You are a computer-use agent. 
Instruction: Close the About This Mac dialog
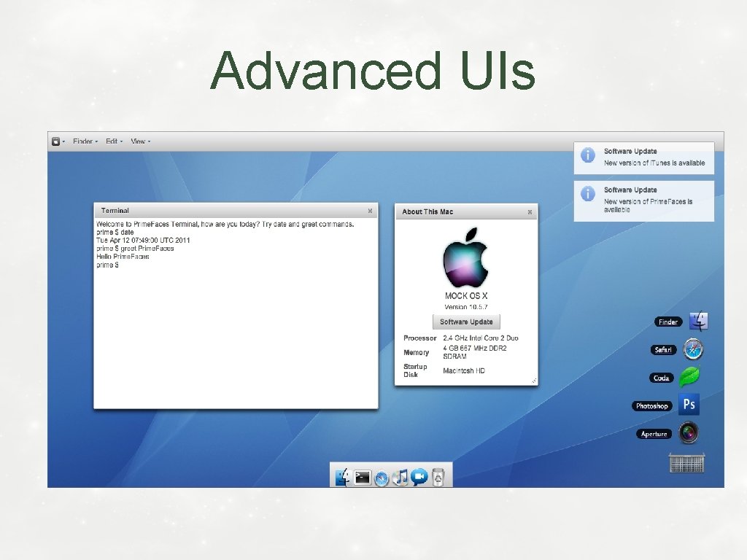click(x=530, y=212)
